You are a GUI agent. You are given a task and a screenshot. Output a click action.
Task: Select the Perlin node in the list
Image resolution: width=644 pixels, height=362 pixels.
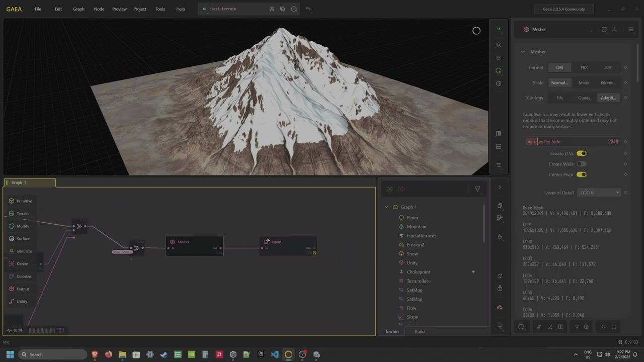tap(412, 218)
